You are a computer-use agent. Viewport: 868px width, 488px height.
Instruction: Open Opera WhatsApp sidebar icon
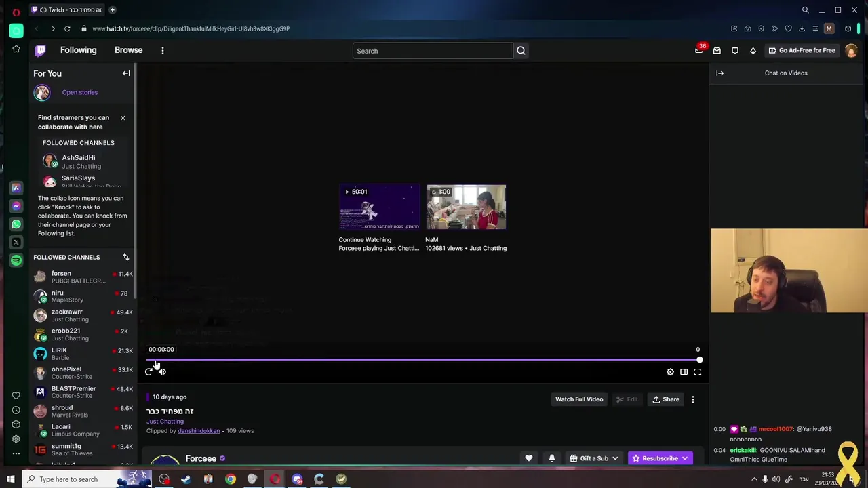pos(16,224)
